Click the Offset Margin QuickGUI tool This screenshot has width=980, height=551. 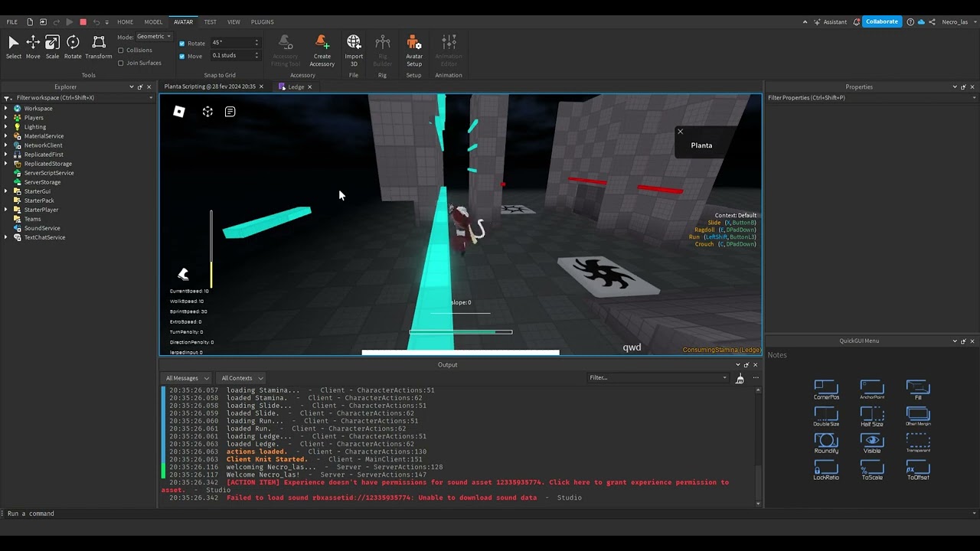tap(918, 416)
